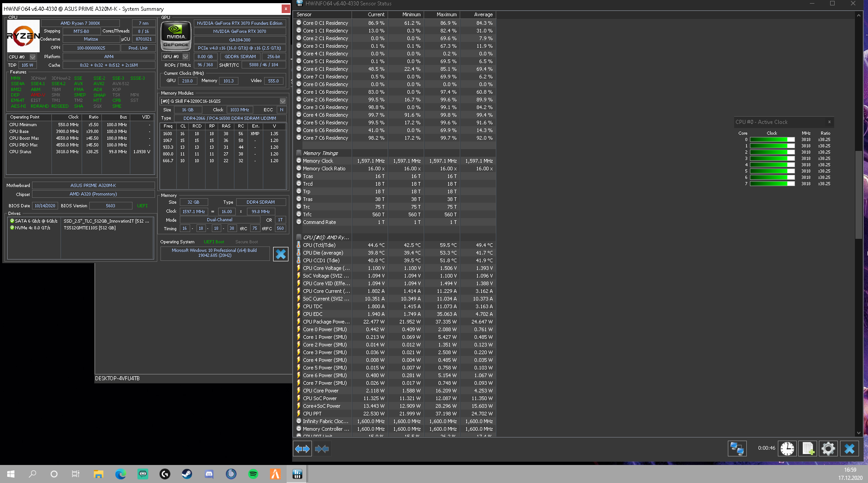868x483 pixels.
Task: Click the Sensor column header
Action: 322,14
